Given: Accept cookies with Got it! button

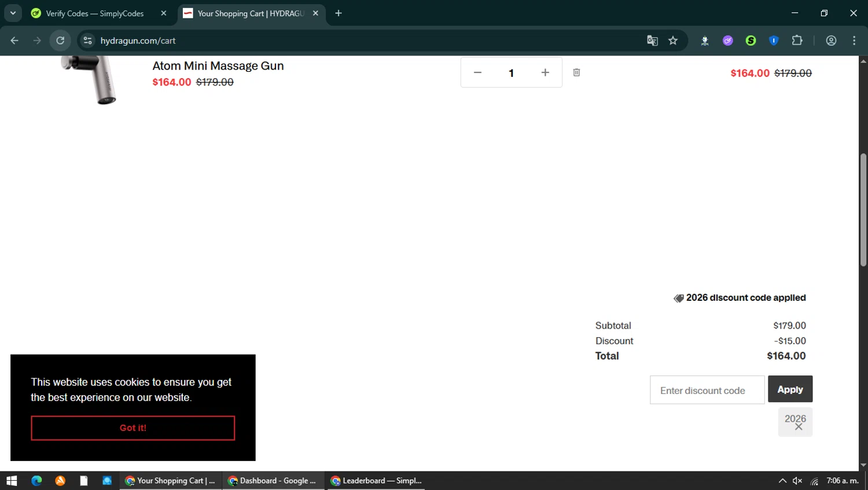Looking at the screenshot, I should pyautogui.click(x=133, y=428).
